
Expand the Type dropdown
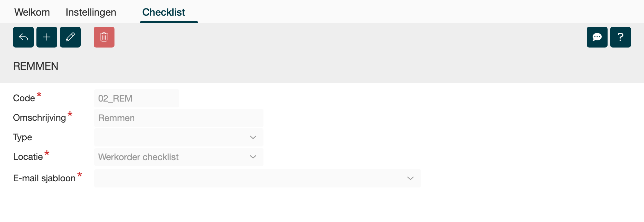[179, 137]
